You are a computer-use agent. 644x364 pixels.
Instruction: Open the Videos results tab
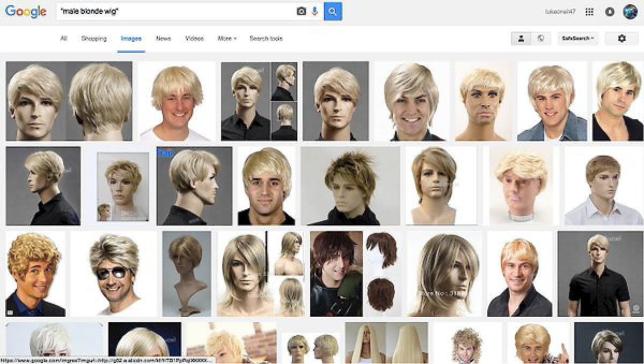[194, 39]
